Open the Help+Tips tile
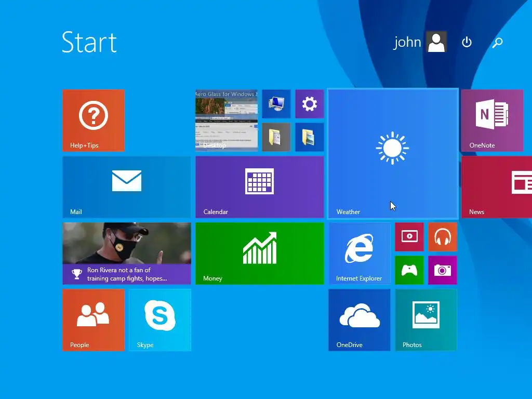 click(94, 121)
